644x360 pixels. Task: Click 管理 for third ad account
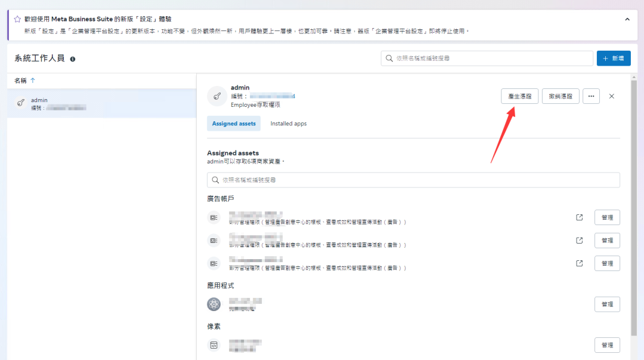tap(607, 263)
